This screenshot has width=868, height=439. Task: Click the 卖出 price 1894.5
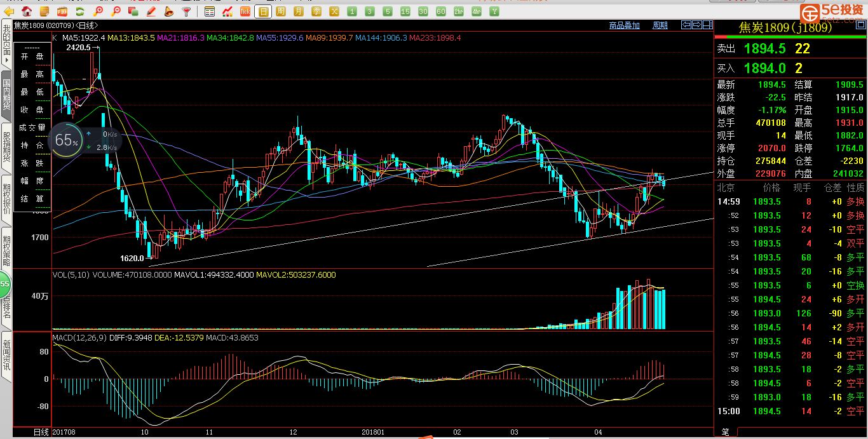point(764,48)
